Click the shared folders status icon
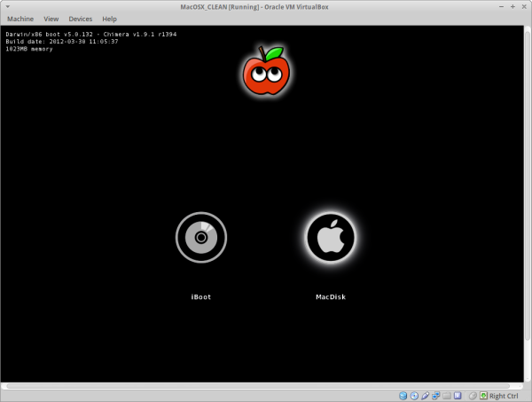 [447, 396]
